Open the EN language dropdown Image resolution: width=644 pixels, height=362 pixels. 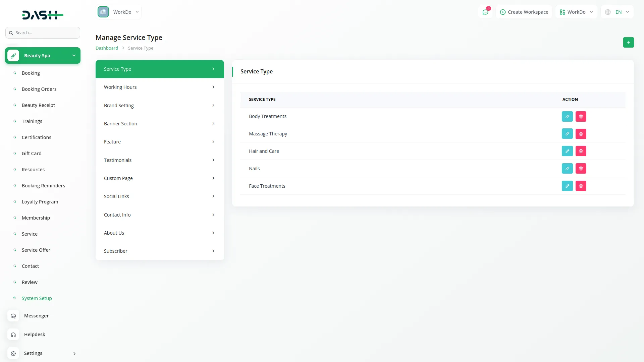pyautogui.click(x=618, y=12)
